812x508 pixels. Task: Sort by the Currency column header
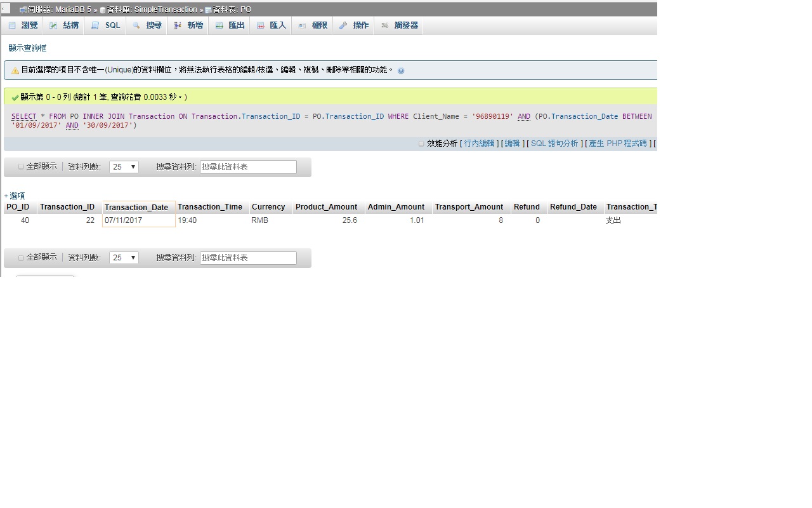coord(268,207)
